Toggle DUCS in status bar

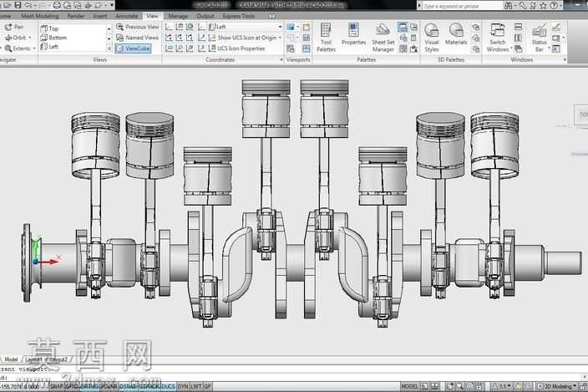tap(169, 386)
